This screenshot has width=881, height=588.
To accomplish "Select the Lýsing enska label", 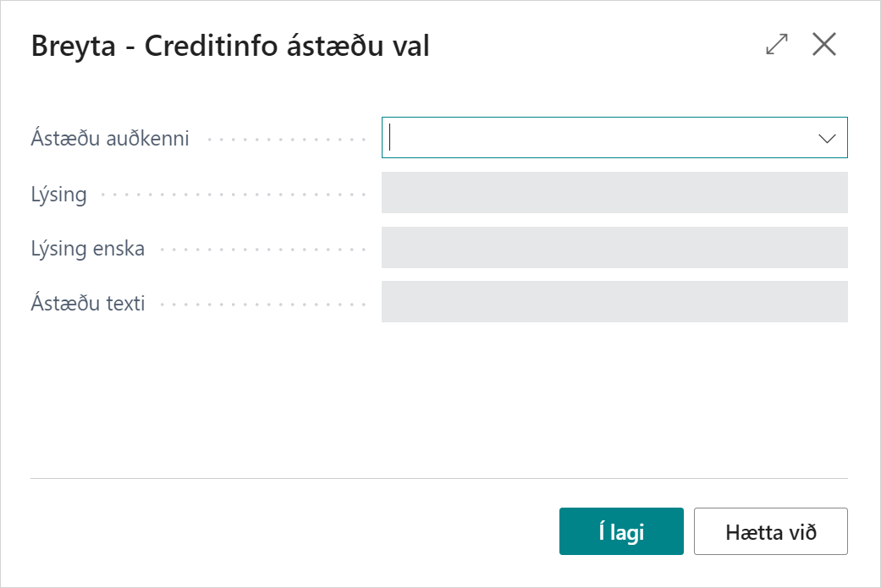I will tap(88, 249).
